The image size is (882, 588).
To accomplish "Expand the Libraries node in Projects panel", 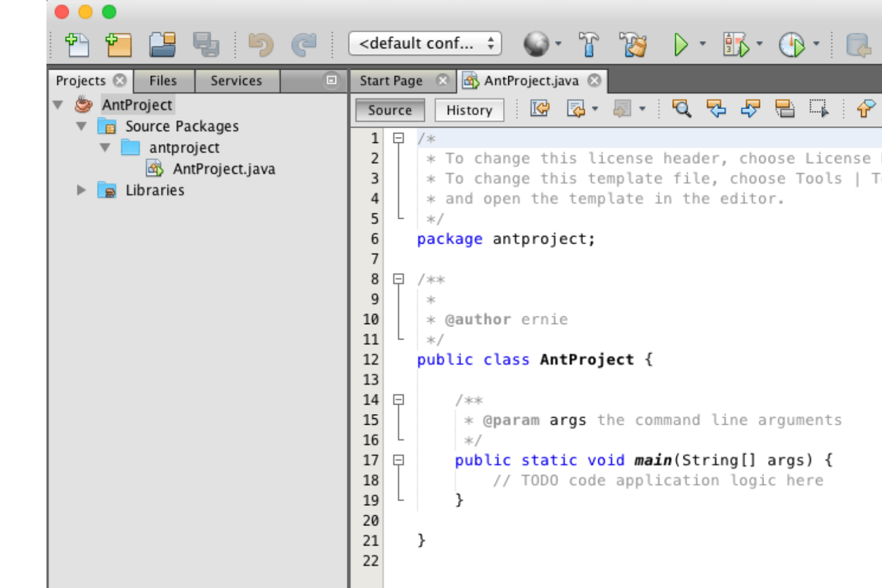I will 81,189.
